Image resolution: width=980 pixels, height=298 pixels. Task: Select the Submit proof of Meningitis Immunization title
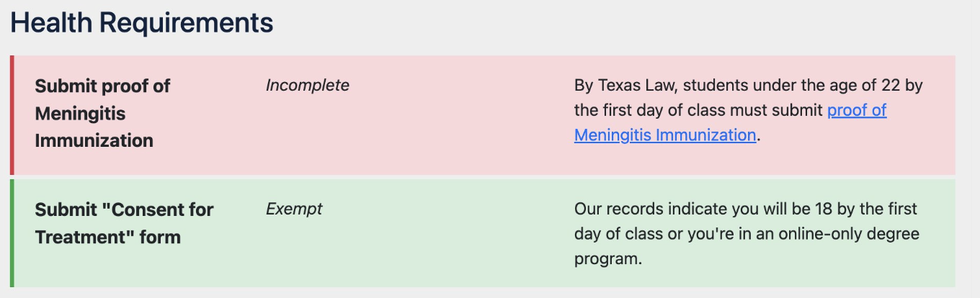[x=102, y=113]
